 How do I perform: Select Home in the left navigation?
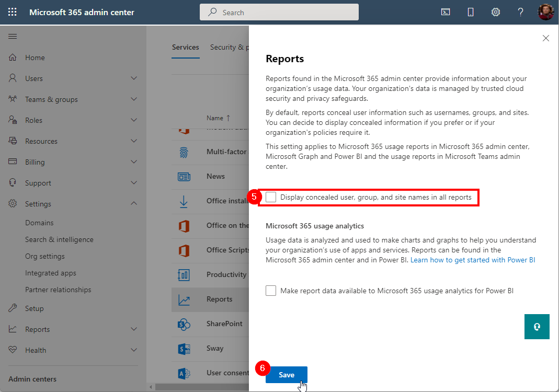(35, 57)
